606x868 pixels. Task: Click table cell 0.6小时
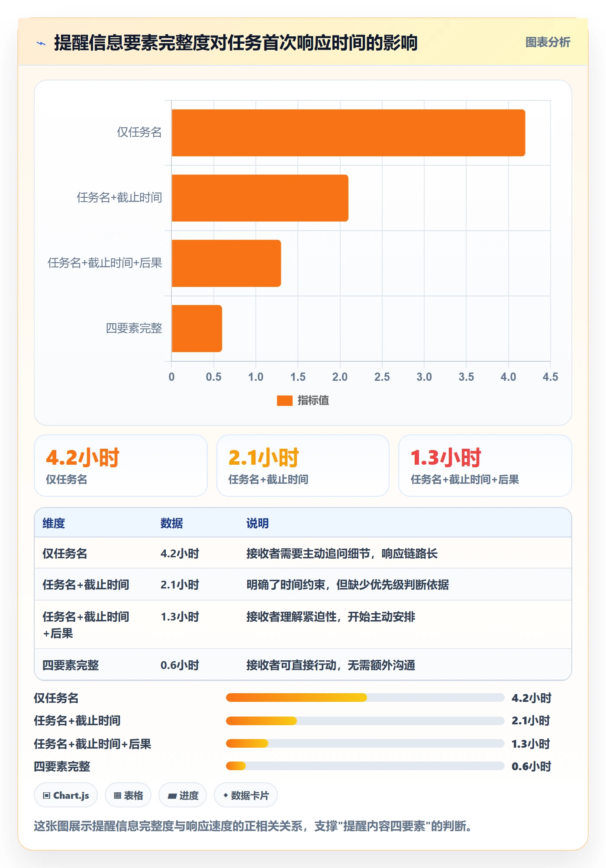(180, 665)
